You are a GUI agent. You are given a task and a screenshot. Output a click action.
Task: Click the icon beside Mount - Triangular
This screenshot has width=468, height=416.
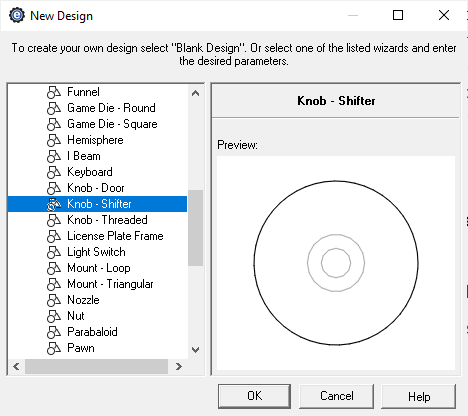click(x=54, y=284)
